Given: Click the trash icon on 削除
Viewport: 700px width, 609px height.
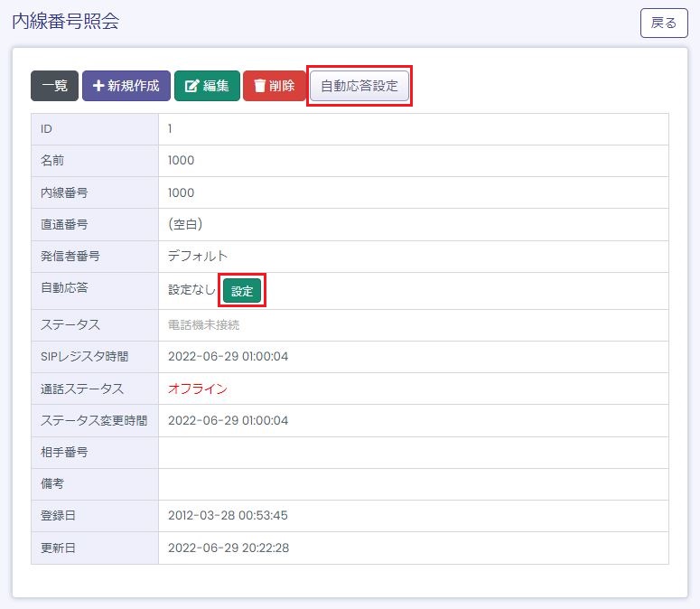Looking at the screenshot, I should (259, 86).
